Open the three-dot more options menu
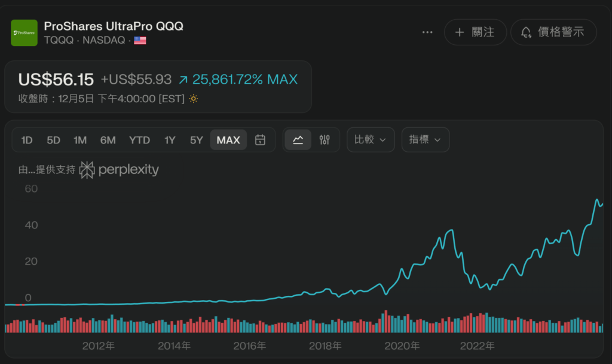The width and height of the screenshot is (612, 364). tap(427, 32)
